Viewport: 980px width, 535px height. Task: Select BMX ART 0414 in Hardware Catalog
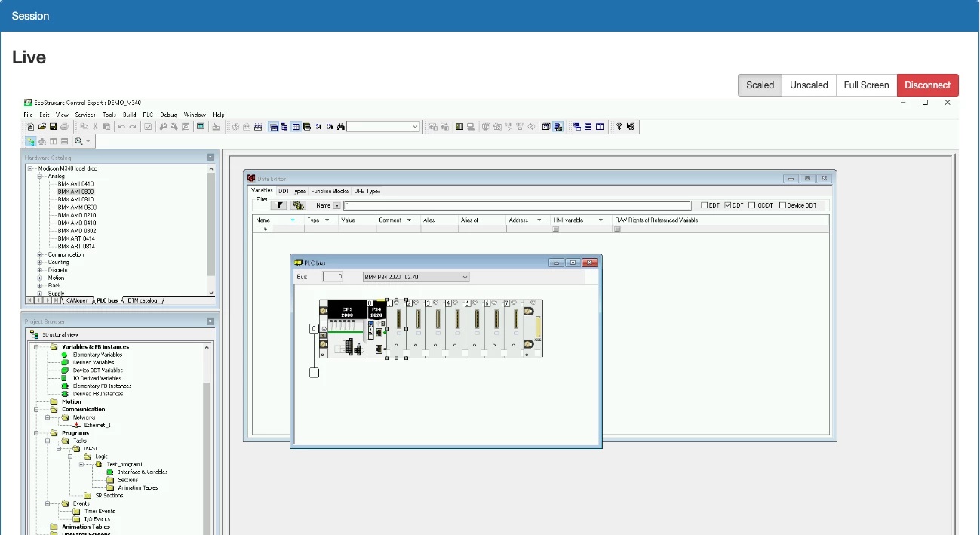(x=76, y=238)
